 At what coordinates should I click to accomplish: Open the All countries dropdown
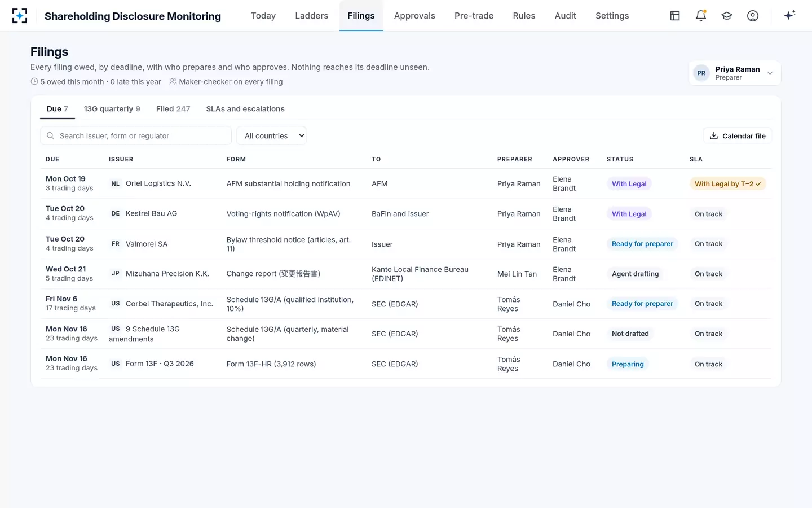272,136
